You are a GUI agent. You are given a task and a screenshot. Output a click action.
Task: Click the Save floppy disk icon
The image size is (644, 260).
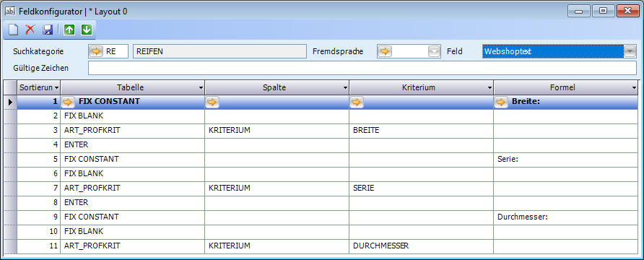pos(48,30)
